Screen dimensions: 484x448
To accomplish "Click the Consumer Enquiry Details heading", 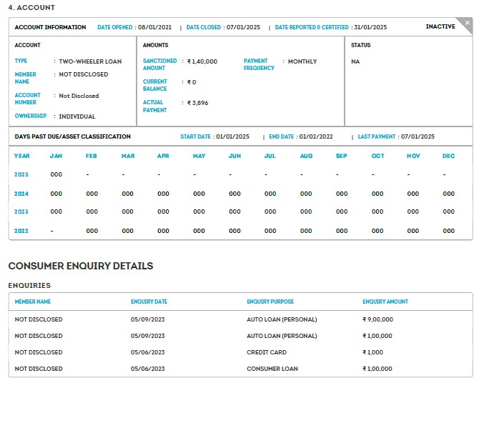I will point(81,266).
